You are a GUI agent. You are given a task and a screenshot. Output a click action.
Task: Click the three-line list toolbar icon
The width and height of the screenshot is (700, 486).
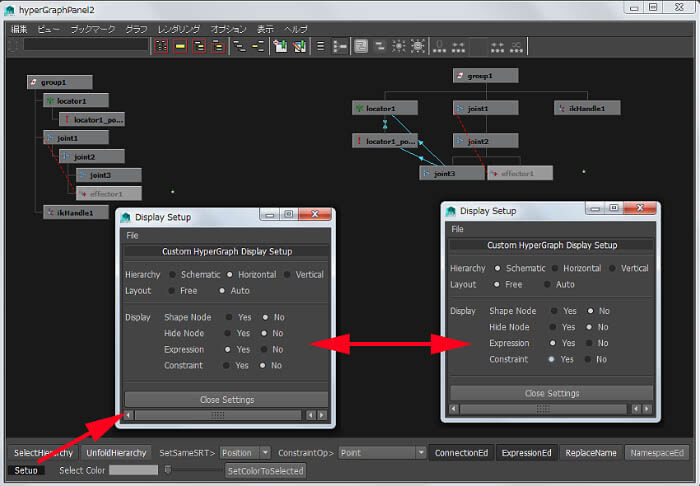pyautogui.click(x=321, y=46)
